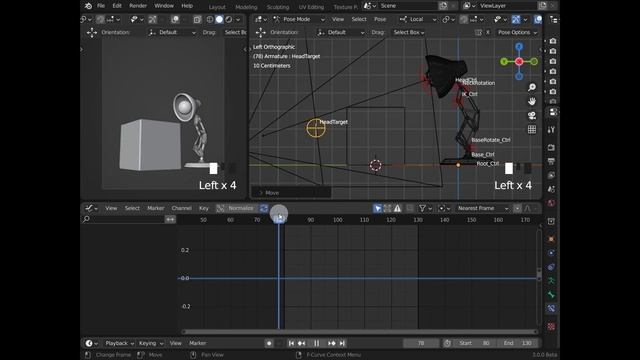Select the HeadTarget bone control
The image size is (640, 360).
click(316, 128)
